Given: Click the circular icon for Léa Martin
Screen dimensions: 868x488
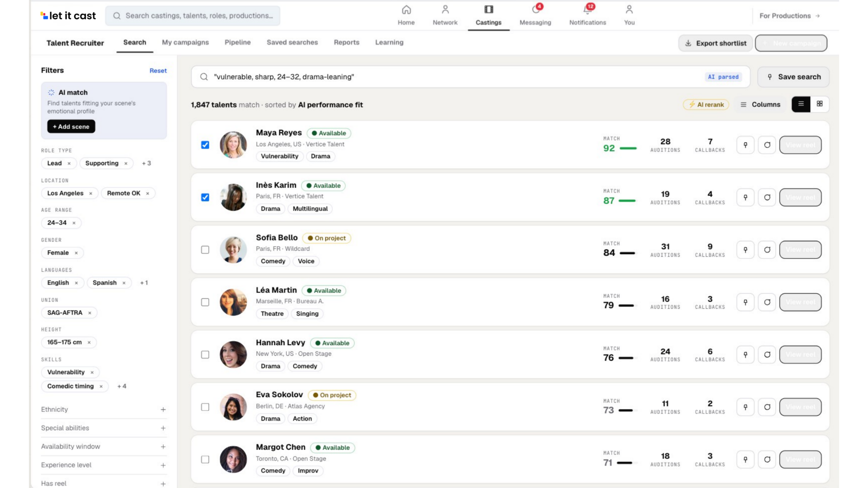Looking at the screenshot, I should 767,302.
